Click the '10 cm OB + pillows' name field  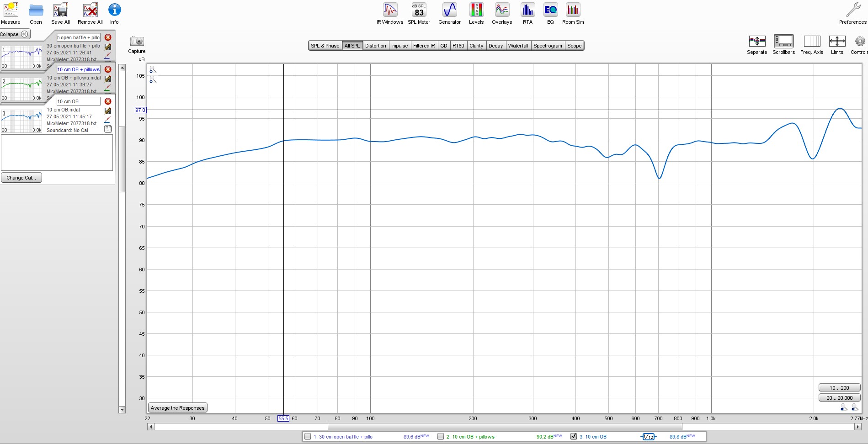[78, 69]
